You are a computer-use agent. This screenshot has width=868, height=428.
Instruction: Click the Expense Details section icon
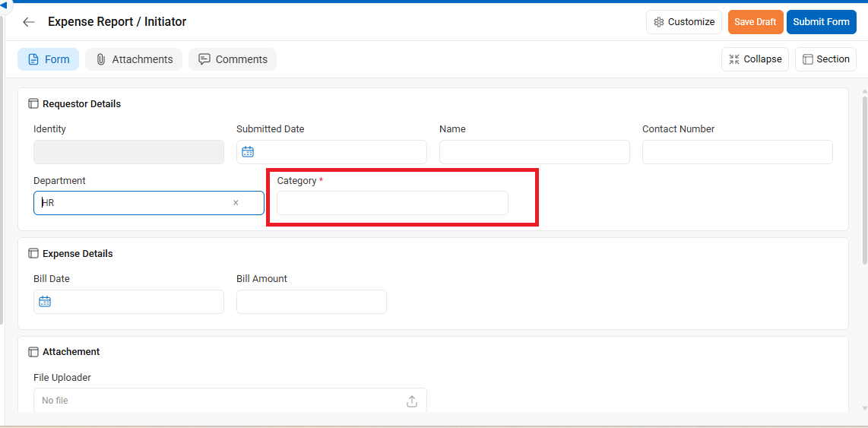(33, 254)
